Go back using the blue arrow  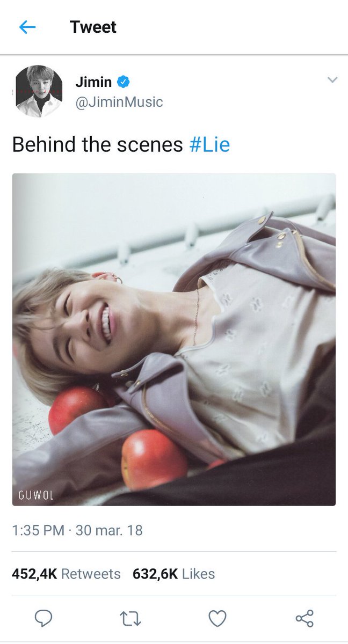pos(27,27)
